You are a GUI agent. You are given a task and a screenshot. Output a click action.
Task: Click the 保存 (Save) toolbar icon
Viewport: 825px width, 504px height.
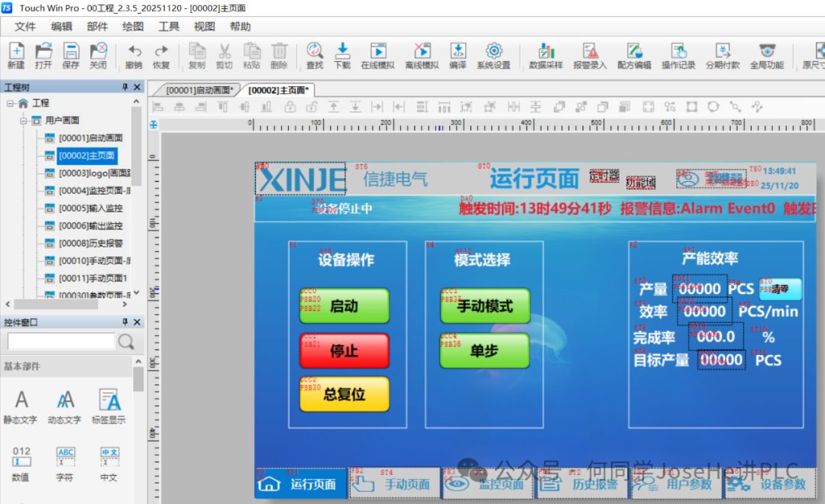coord(70,56)
